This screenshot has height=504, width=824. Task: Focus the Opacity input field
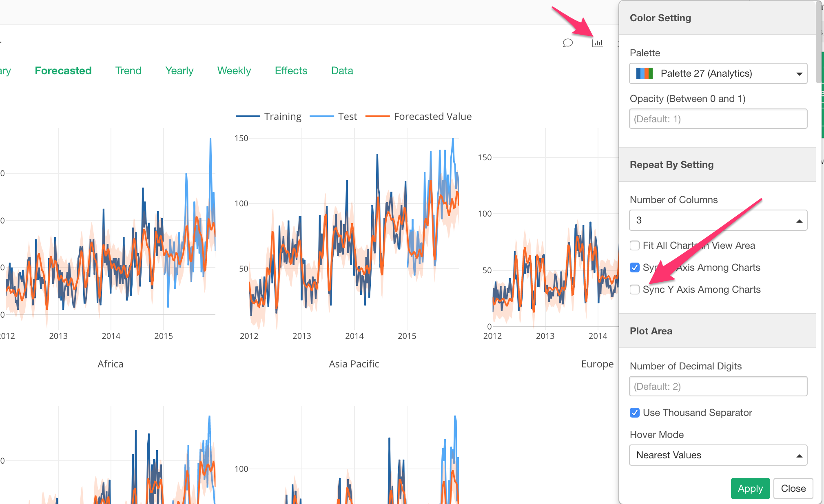click(718, 119)
